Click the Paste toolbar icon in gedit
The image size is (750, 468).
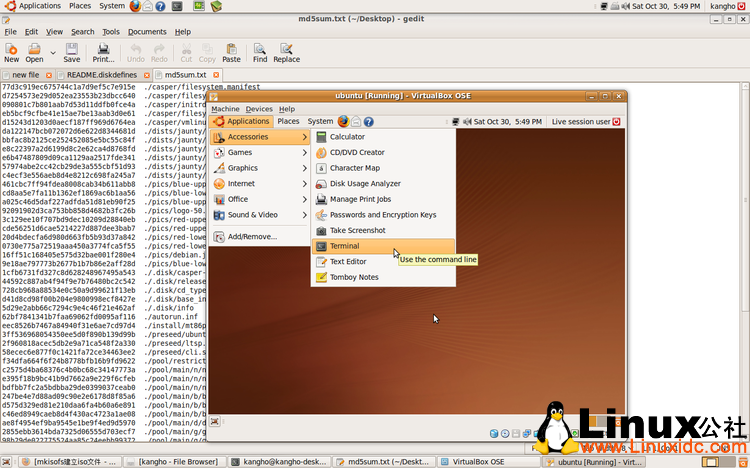click(231, 53)
